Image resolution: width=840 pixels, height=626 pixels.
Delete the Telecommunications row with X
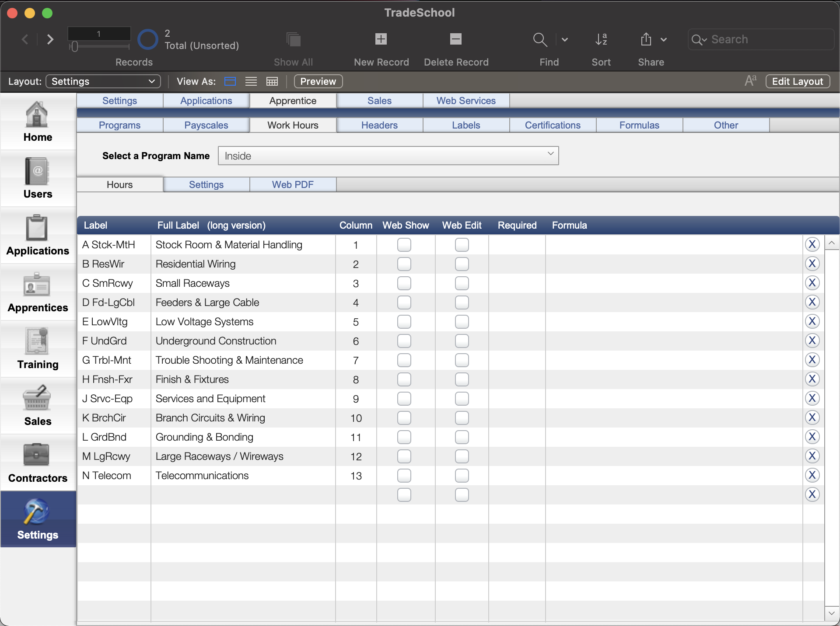[812, 475]
